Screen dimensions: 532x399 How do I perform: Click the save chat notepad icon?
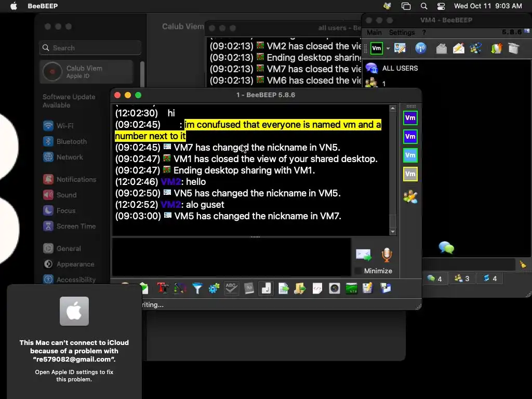[368, 288]
